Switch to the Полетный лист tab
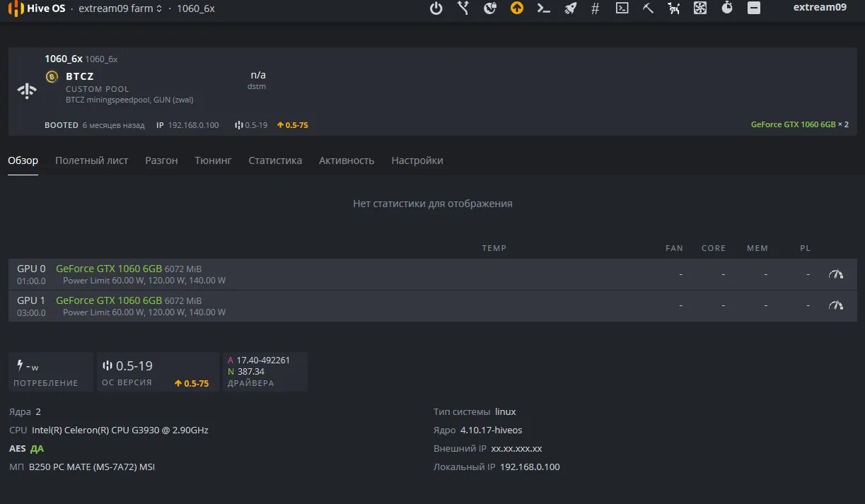Viewport: 865px width, 504px height. coord(92,160)
